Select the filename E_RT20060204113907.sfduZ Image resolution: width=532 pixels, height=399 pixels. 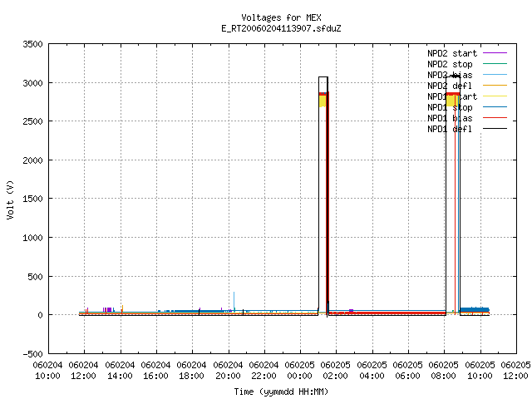point(281,28)
